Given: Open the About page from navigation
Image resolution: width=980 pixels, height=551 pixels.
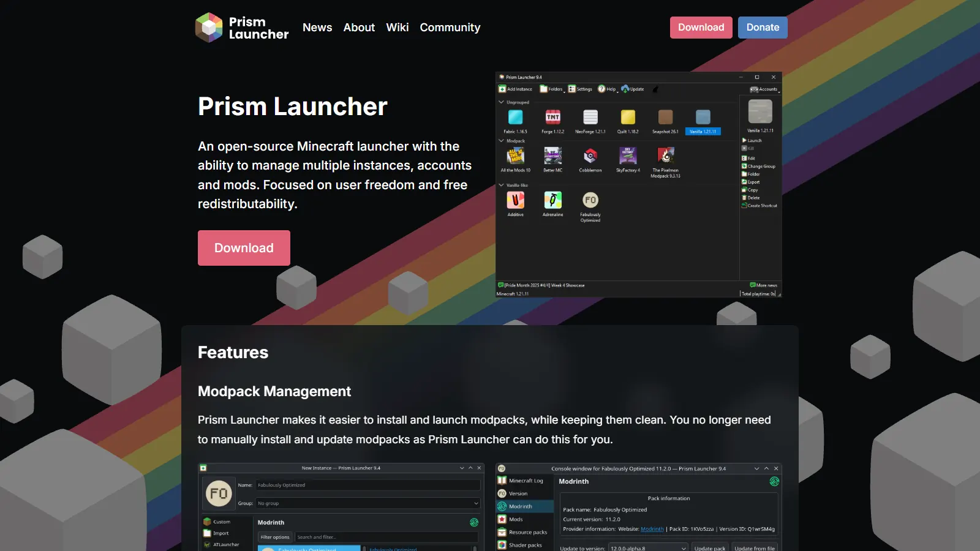Looking at the screenshot, I should point(359,28).
